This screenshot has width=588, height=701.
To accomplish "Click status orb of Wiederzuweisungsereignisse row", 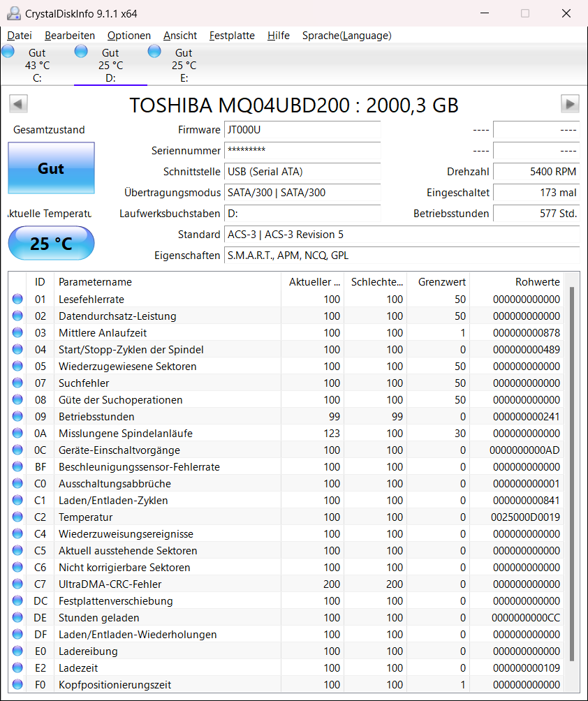I will point(17,534).
